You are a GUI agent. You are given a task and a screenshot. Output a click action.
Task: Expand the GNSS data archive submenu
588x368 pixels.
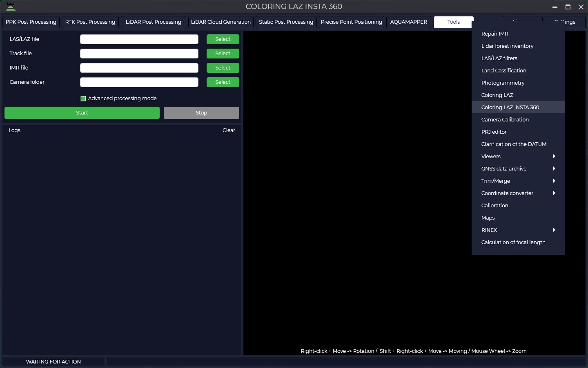[x=518, y=168]
